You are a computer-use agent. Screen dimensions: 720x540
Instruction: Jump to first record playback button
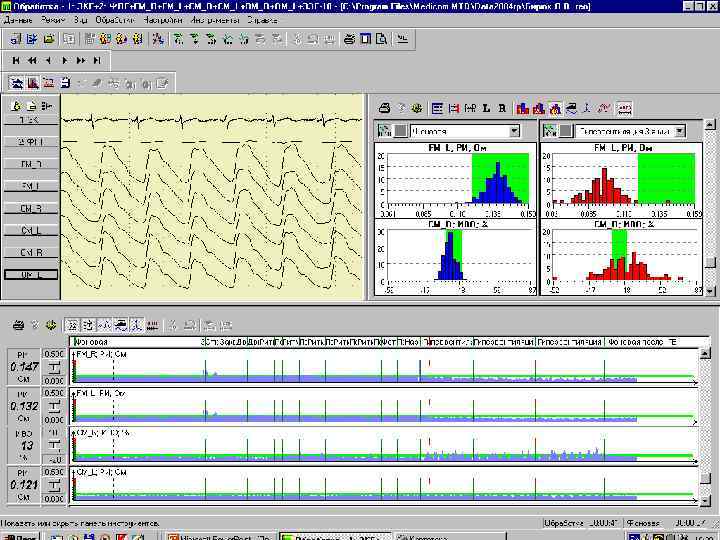[16, 61]
